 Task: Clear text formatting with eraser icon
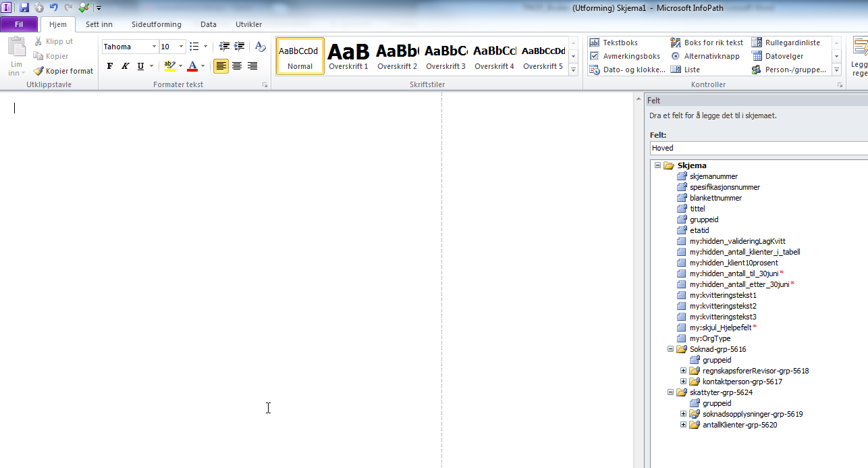point(261,47)
